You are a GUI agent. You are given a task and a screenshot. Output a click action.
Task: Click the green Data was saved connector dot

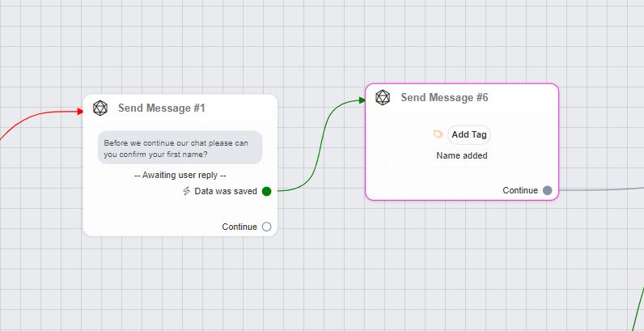click(x=266, y=191)
